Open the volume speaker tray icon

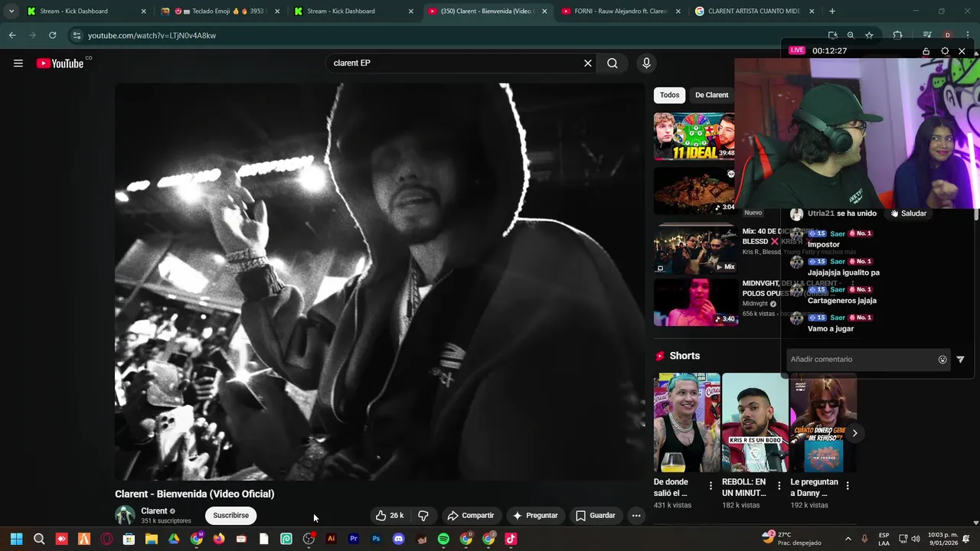click(916, 539)
